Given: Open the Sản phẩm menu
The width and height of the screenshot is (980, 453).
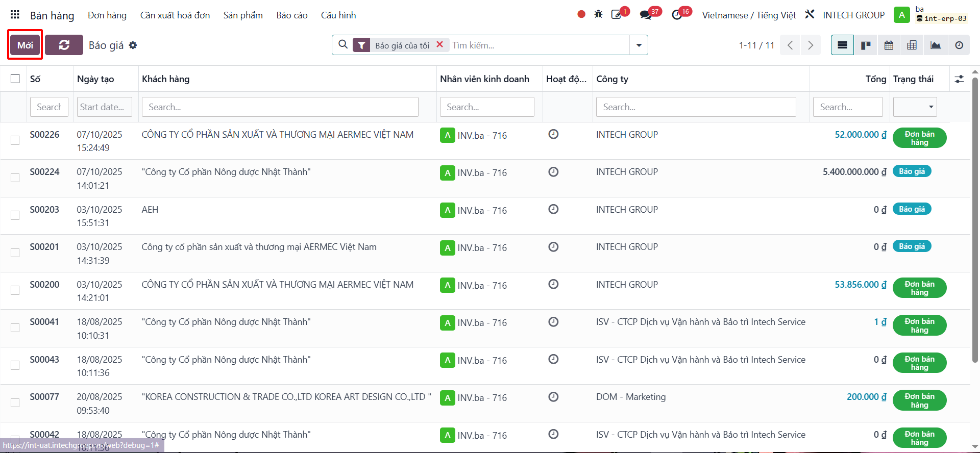Looking at the screenshot, I should tap(243, 15).
